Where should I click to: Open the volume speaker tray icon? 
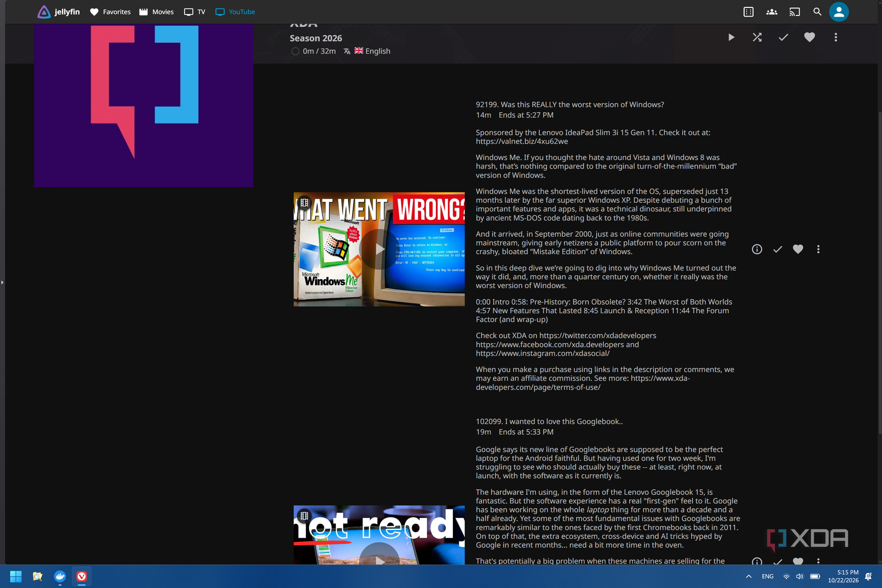[800, 576]
